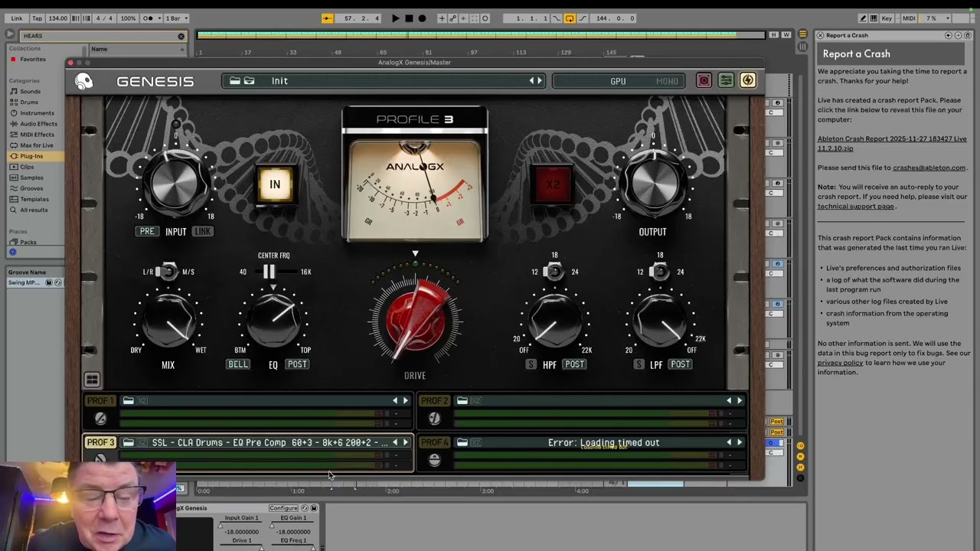Image resolution: width=980 pixels, height=551 pixels.
Task: Click Ableton Record button in transport
Action: pyautogui.click(x=422, y=18)
